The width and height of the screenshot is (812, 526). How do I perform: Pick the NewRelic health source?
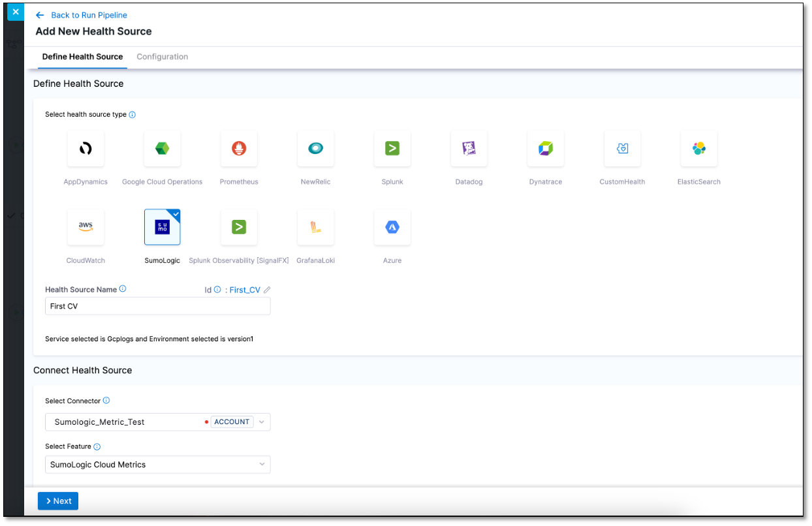(x=315, y=149)
